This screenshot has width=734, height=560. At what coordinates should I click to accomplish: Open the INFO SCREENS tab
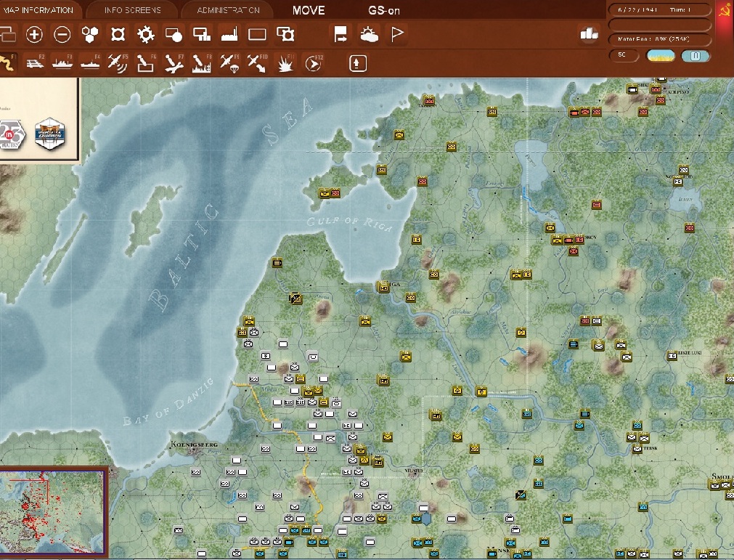[x=132, y=10]
